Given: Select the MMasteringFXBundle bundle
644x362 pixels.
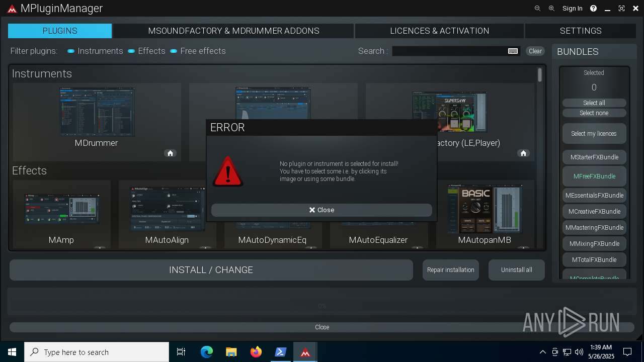Looking at the screenshot, I should [x=594, y=228].
